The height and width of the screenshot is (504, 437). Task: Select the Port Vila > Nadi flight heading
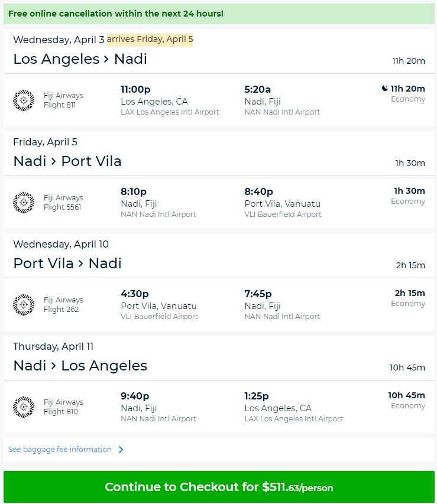pyautogui.click(x=67, y=264)
